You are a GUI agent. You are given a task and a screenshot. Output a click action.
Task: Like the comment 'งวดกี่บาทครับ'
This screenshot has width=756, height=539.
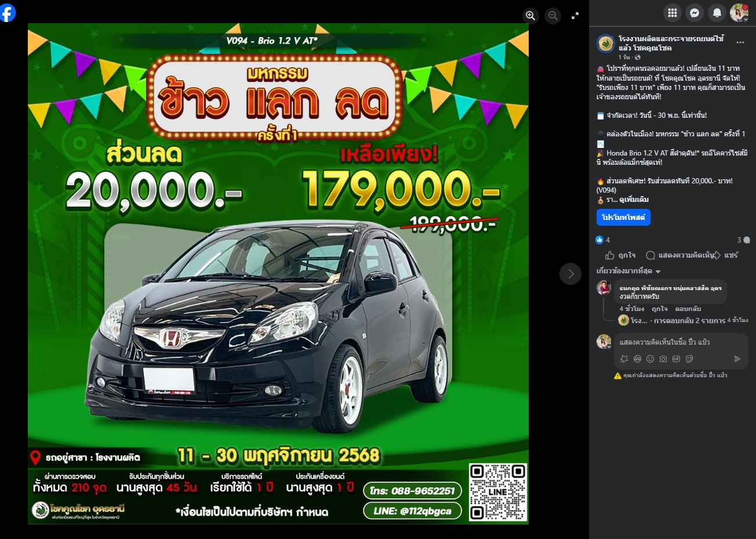click(660, 309)
